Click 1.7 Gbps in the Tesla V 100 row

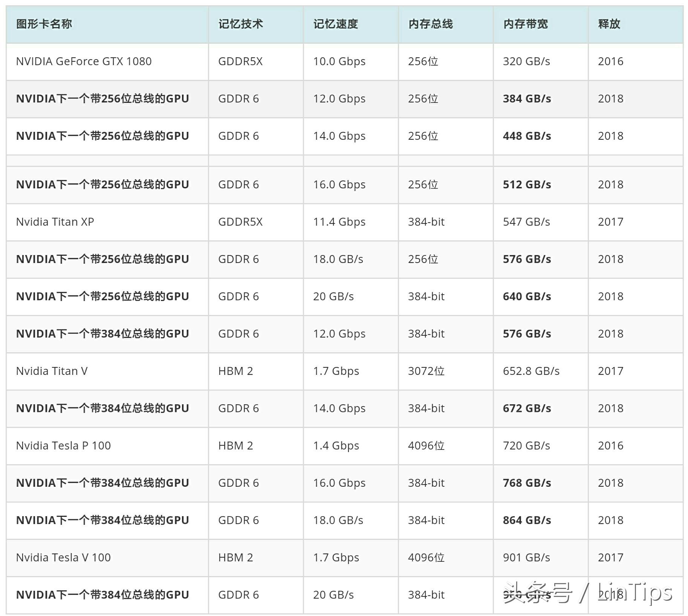coord(336,558)
